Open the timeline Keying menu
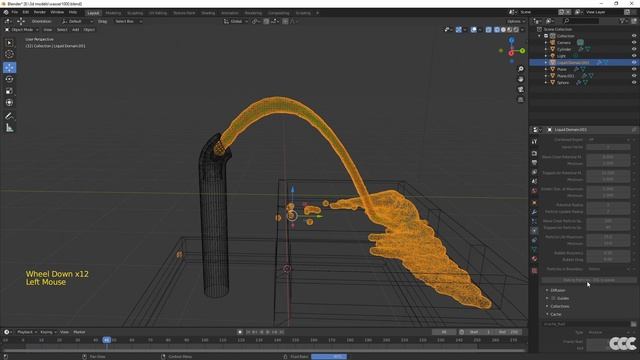Image resolution: width=640 pixels, height=360 pixels. coord(48,332)
